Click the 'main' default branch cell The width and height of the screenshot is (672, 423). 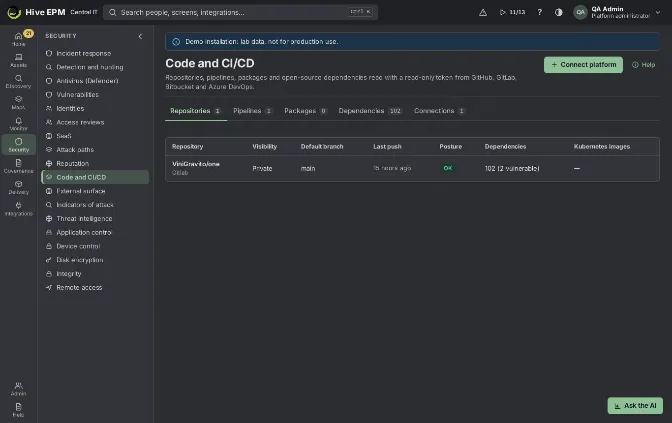point(308,168)
